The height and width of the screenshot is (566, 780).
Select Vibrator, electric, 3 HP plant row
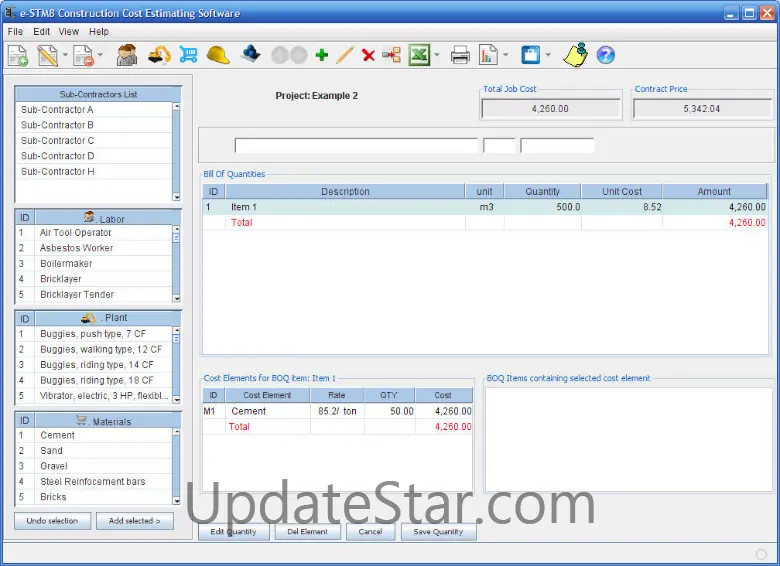(x=94, y=395)
